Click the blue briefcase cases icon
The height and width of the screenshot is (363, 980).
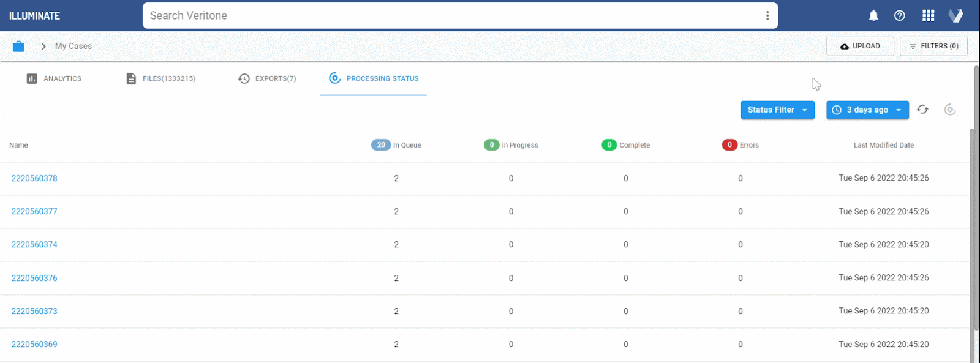pos(19,46)
